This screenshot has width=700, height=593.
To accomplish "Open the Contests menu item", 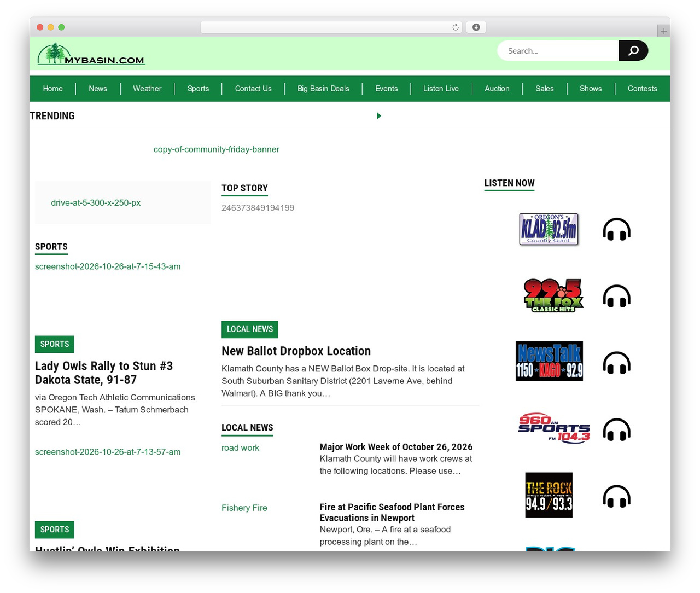I will point(643,89).
